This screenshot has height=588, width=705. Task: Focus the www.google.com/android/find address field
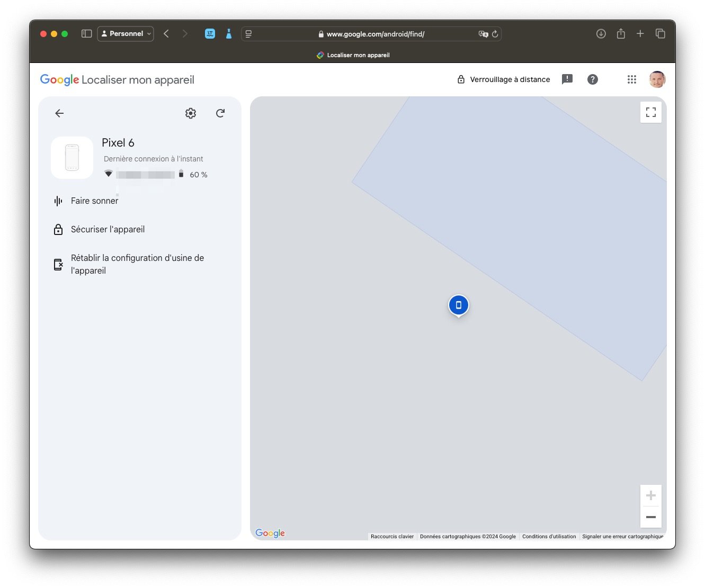point(371,34)
